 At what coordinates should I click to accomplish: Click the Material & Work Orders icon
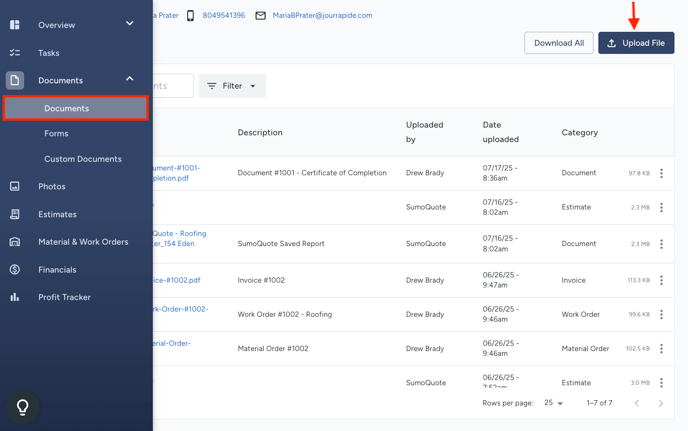tap(14, 242)
